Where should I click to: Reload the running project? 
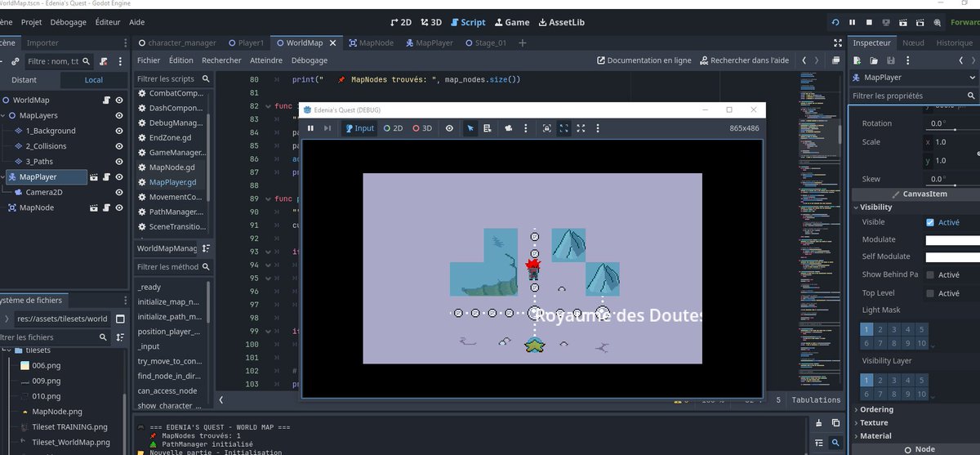click(x=835, y=22)
